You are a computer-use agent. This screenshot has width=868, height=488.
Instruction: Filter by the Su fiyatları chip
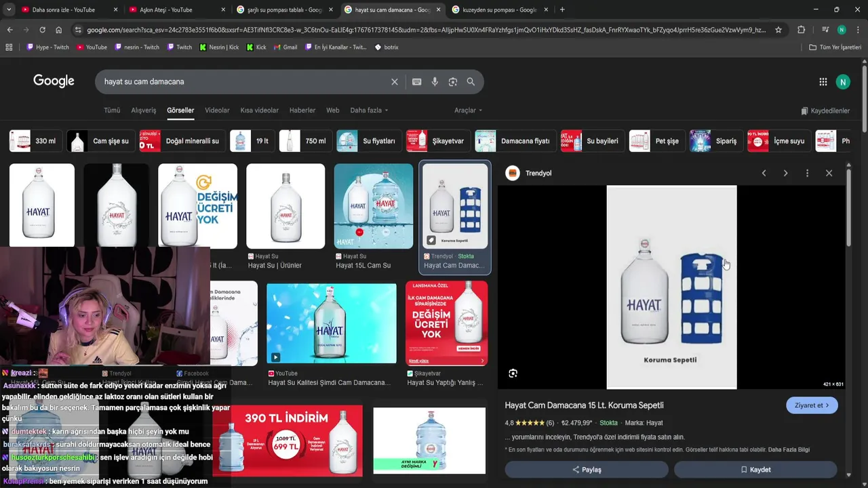tap(368, 141)
